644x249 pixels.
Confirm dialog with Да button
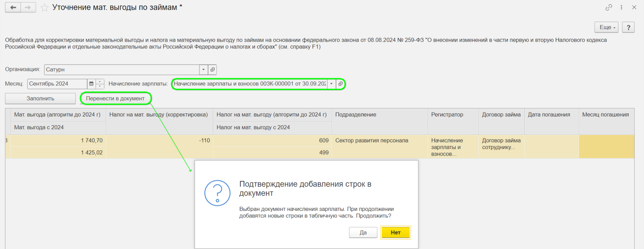pos(363,233)
